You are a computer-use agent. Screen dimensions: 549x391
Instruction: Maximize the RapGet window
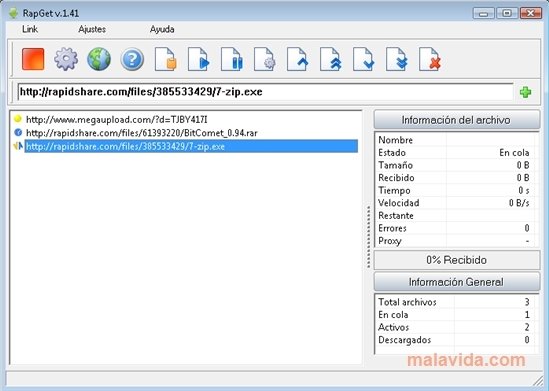(x=507, y=13)
